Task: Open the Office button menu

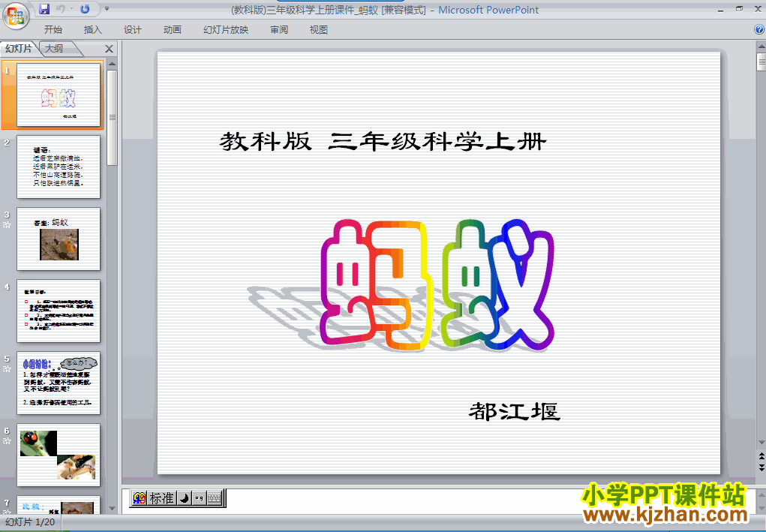Action: tap(16, 16)
